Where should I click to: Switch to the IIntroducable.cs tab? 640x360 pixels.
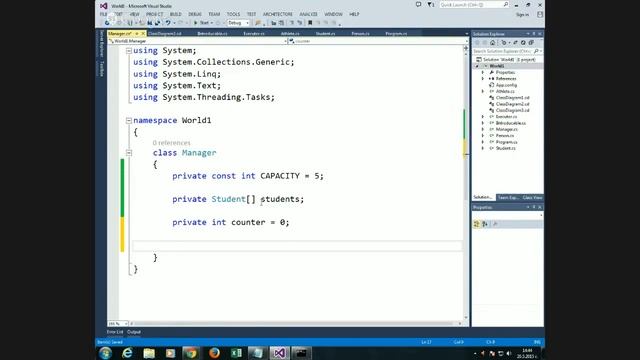pos(212,33)
